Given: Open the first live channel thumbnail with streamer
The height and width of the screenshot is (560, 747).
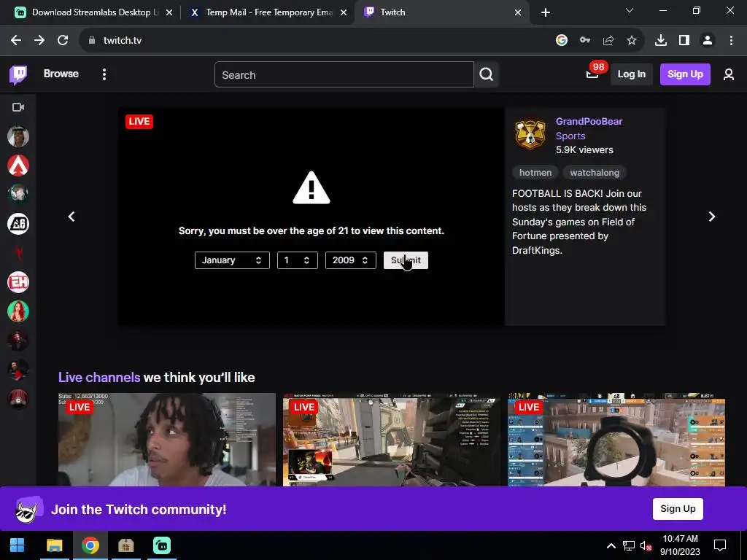Looking at the screenshot, I should pos(167,440).
